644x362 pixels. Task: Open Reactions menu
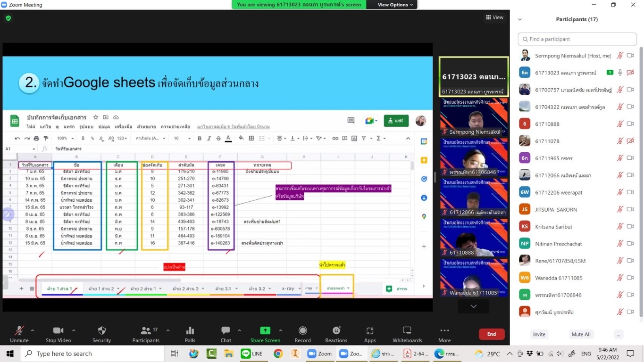click(336, 334)
